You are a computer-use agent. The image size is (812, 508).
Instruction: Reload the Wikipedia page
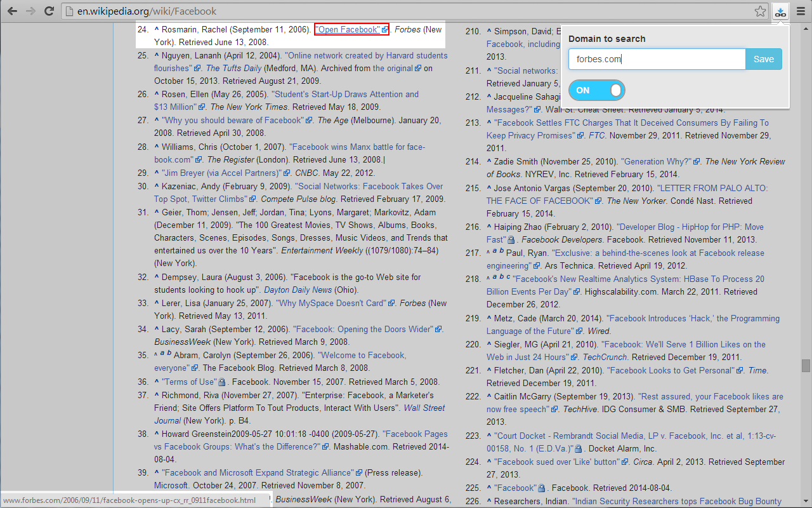[x=49, y=11]
